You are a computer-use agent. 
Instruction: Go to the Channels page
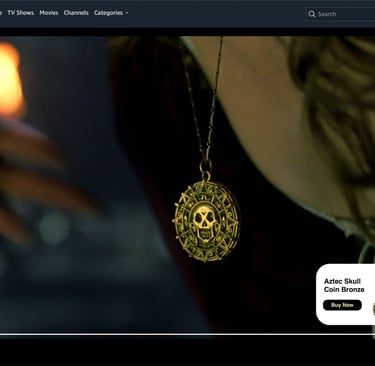click(x=76, y=13)
